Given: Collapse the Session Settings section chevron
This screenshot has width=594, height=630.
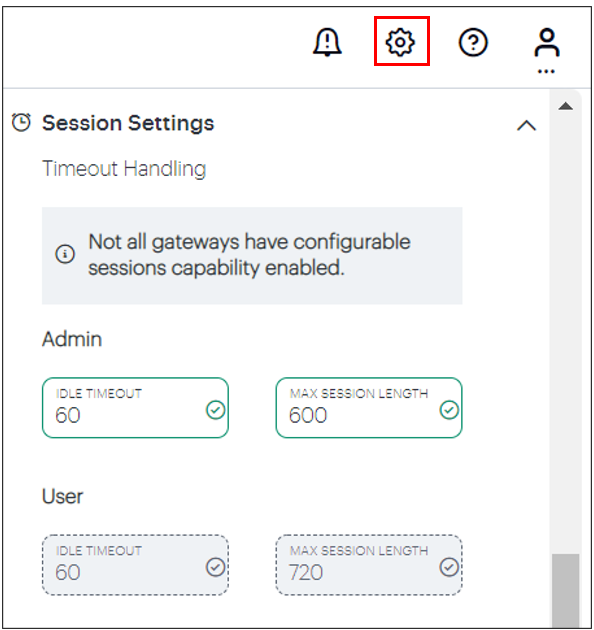Looking at the screenshot, I should pyautogui.click(x=526, y=125).
